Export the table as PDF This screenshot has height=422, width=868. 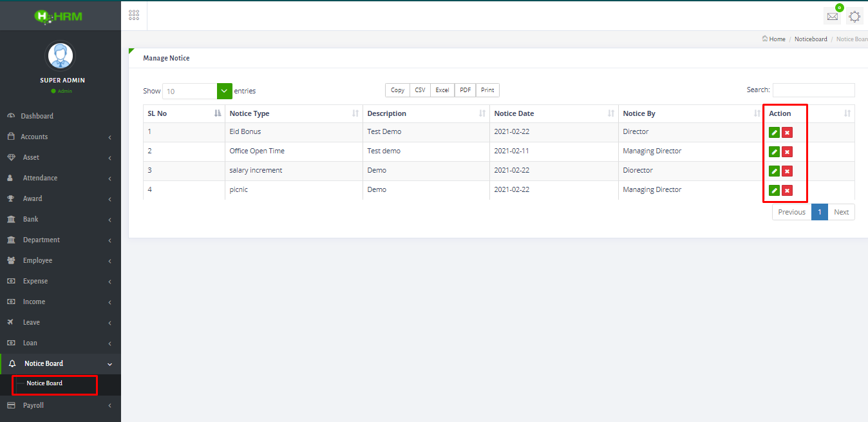point(465,90)
